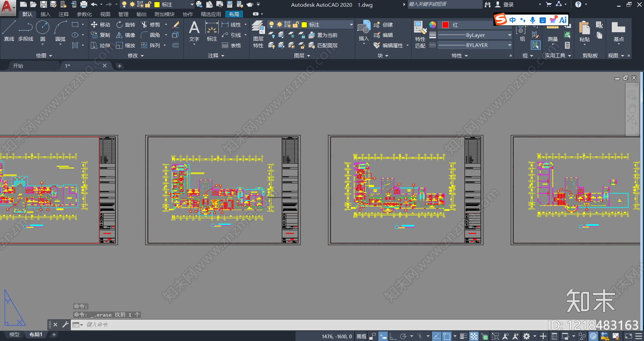This screenshot has width=644, height=341.
Task: Click the 登录 sign-in button
Action: tap(504, 4)
